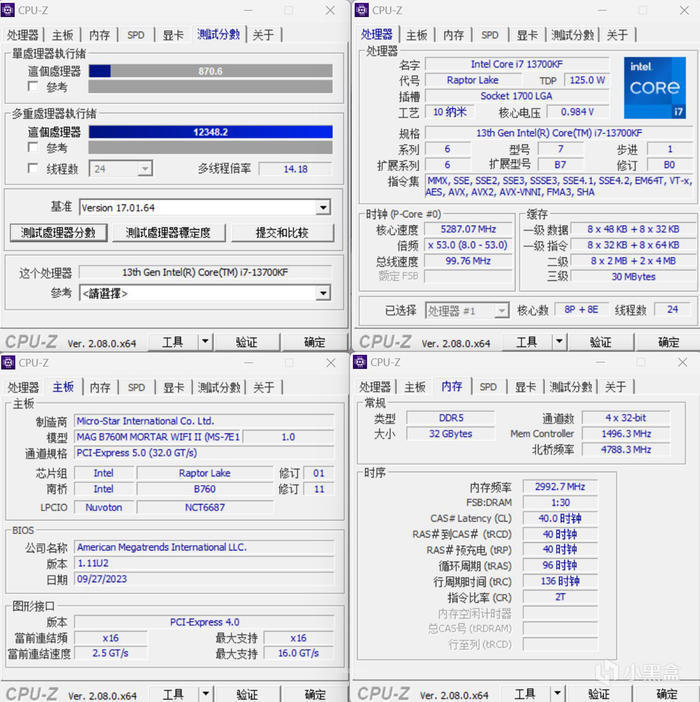Click 确定 button in benchmark window
The width and height of the screenshot is (700, 702).
(x=315, y=342)
